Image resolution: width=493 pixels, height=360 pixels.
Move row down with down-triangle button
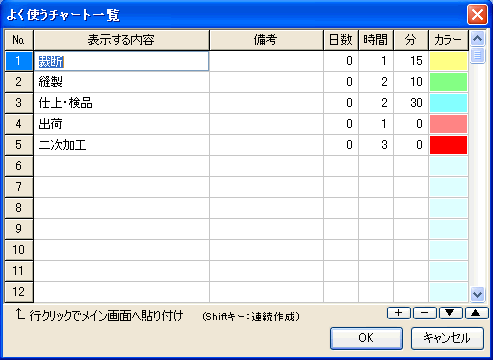point(450,313)
